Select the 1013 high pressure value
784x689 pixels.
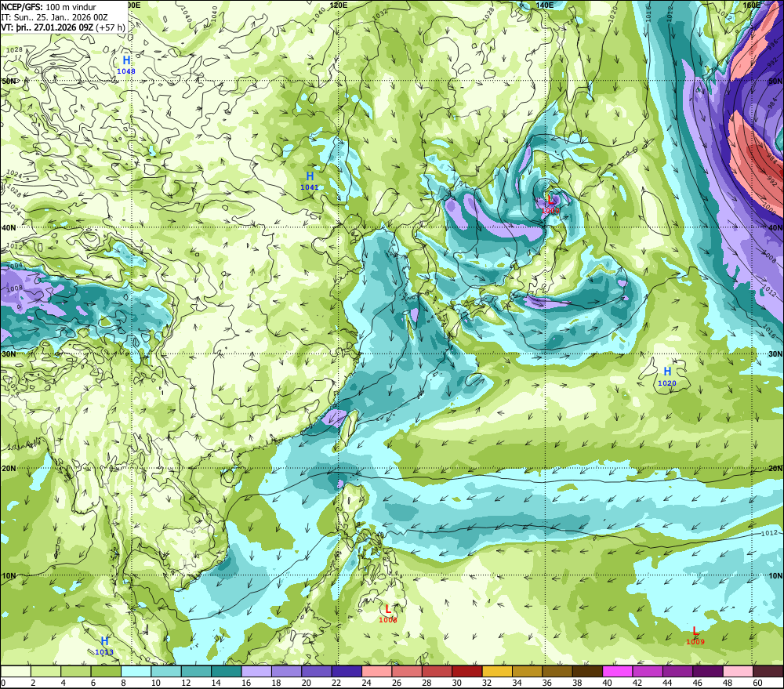(x=104, y=652)
